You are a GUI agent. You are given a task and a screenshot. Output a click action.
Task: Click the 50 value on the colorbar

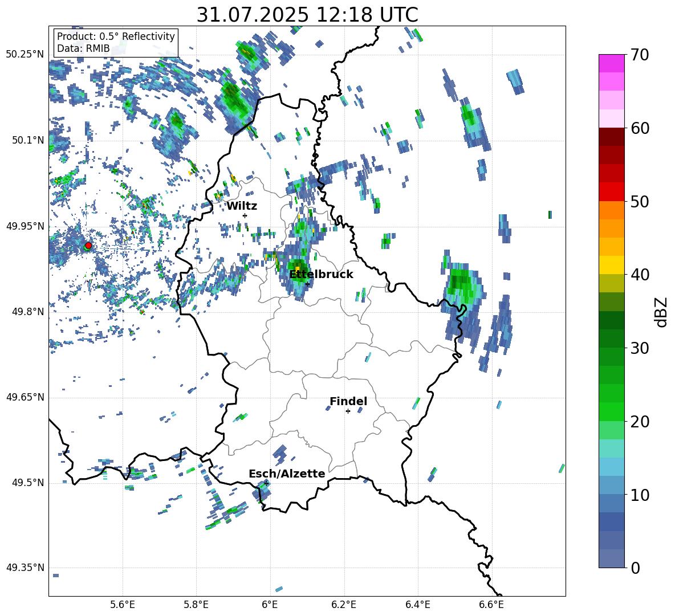639,202
